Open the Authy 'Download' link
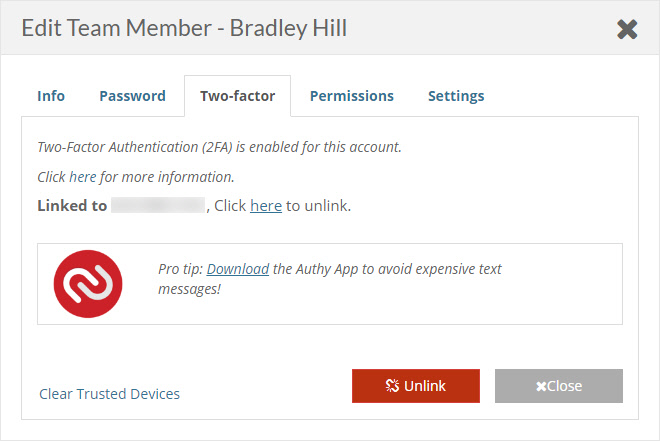The height and width of the screenshot is (441, 660). 238,269
